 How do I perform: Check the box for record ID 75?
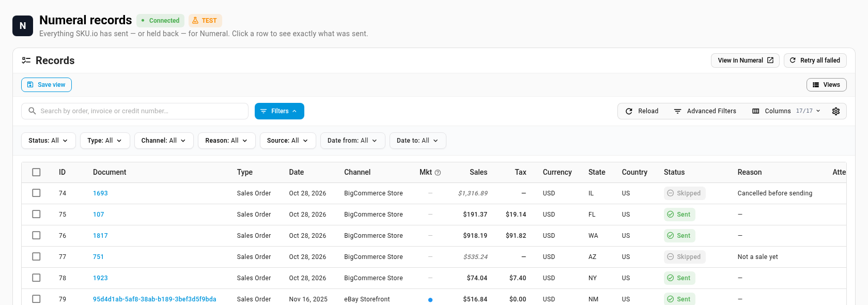pos(36,214)
